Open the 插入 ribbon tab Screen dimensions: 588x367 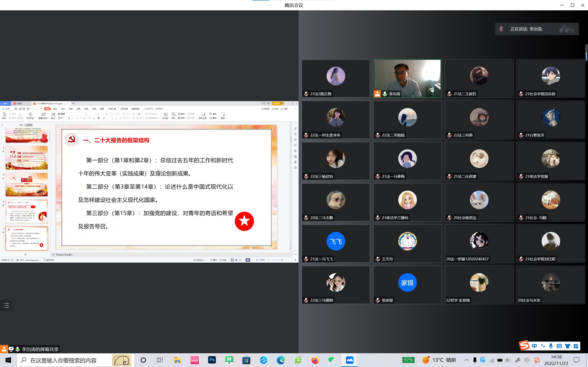(55, 109)
